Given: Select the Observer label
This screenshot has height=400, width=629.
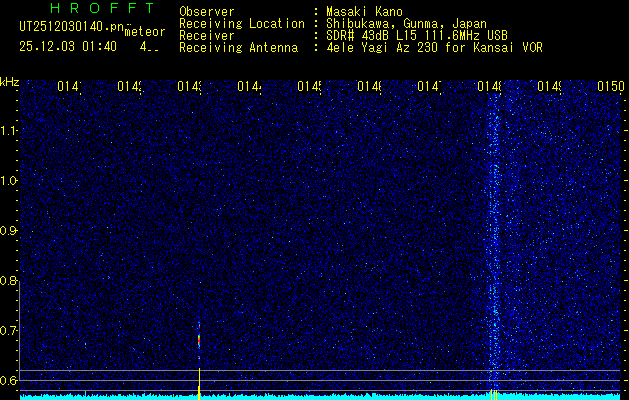Looking at the screenshot, I should coord(207,12).
